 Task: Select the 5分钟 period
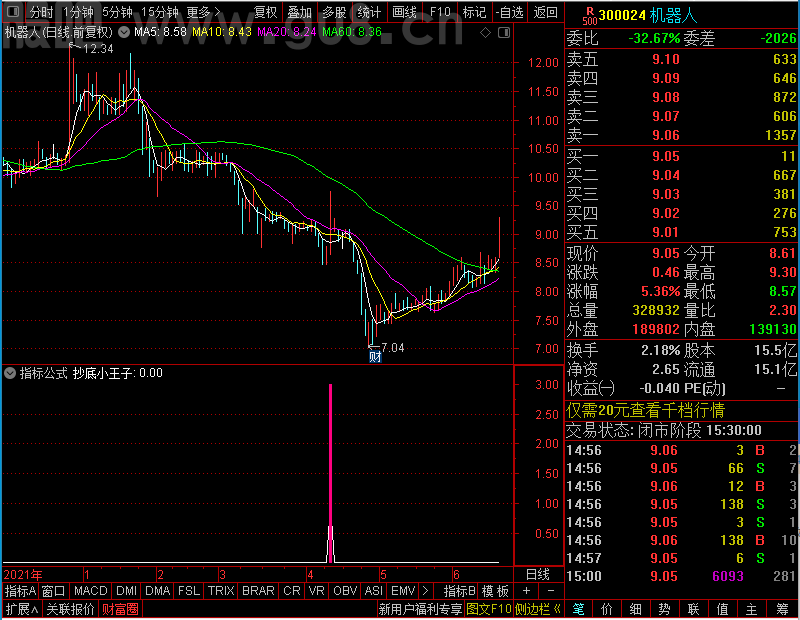click(x=117, y=12)
